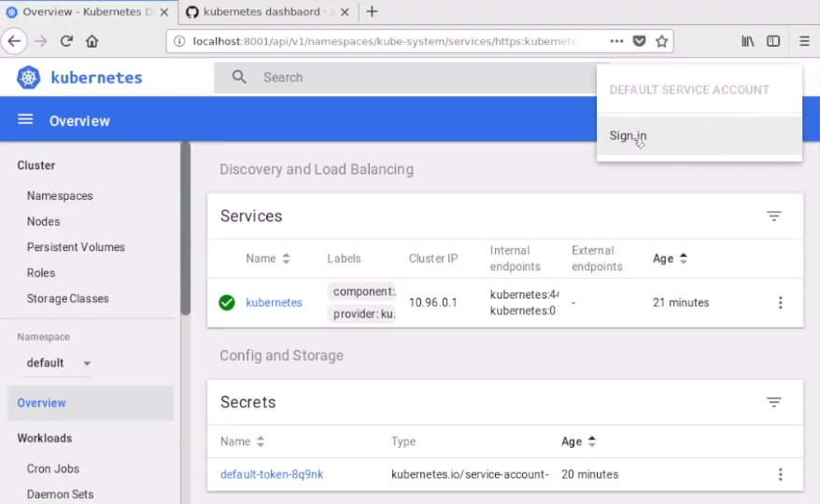Screen dimensions: 820x504
Task: Close the kubernetes dashbaord GitHub tab
Action: pos(345,12)
